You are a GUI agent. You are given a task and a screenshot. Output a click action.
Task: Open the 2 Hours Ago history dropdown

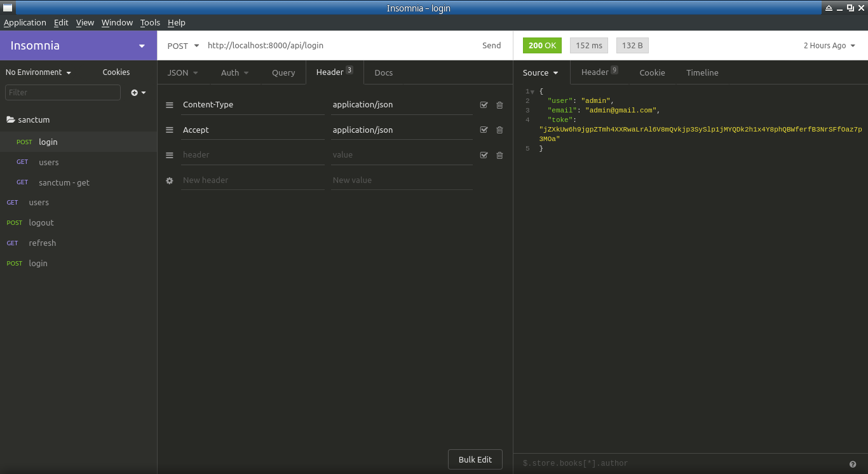coord(829,46)
